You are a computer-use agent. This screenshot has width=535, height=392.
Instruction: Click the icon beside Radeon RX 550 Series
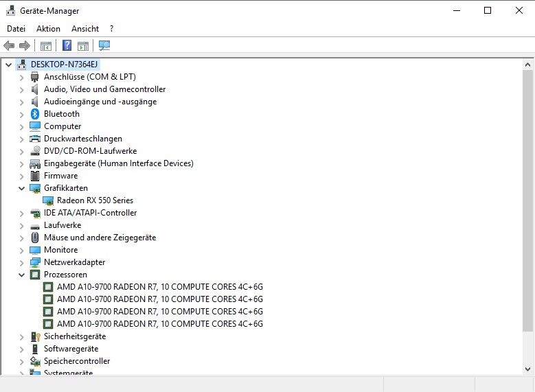48,200
